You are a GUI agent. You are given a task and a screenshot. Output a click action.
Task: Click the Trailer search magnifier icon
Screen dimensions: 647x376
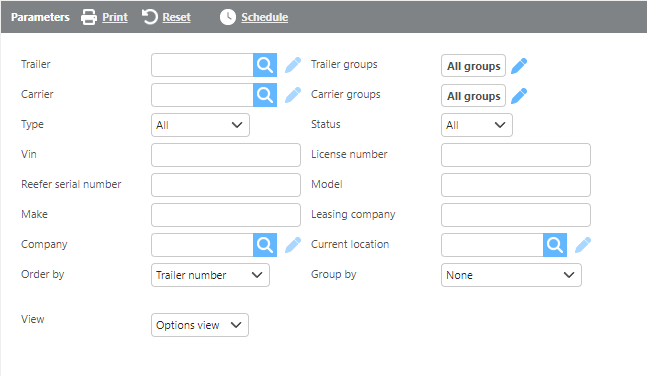[x=265, y=65]
